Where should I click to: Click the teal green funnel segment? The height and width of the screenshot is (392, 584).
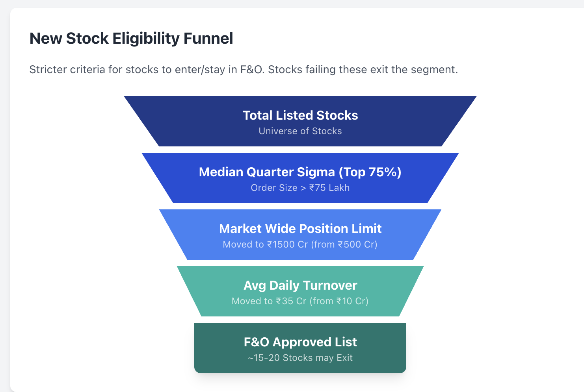tap(300, 291)
